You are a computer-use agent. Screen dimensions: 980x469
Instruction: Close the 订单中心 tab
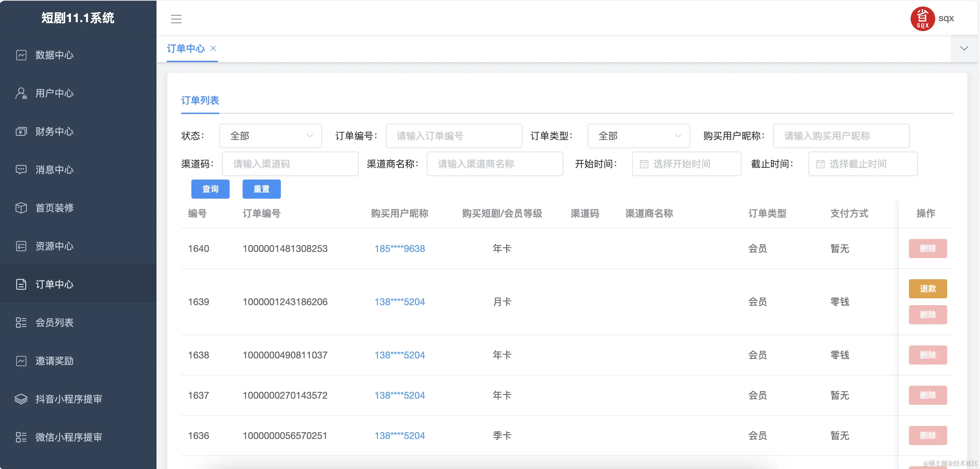pyautogui.click(x=214, y=49)
